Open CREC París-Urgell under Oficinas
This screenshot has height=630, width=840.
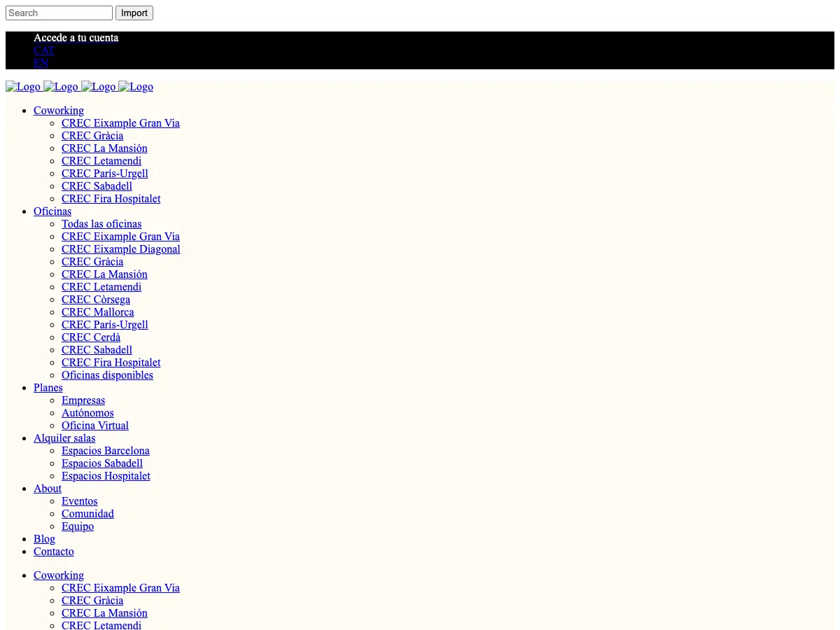105,325
